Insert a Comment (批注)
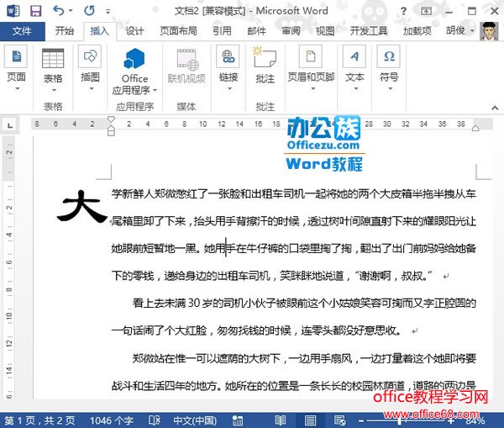This screenshot has height=428, width=504. (265, 66)
